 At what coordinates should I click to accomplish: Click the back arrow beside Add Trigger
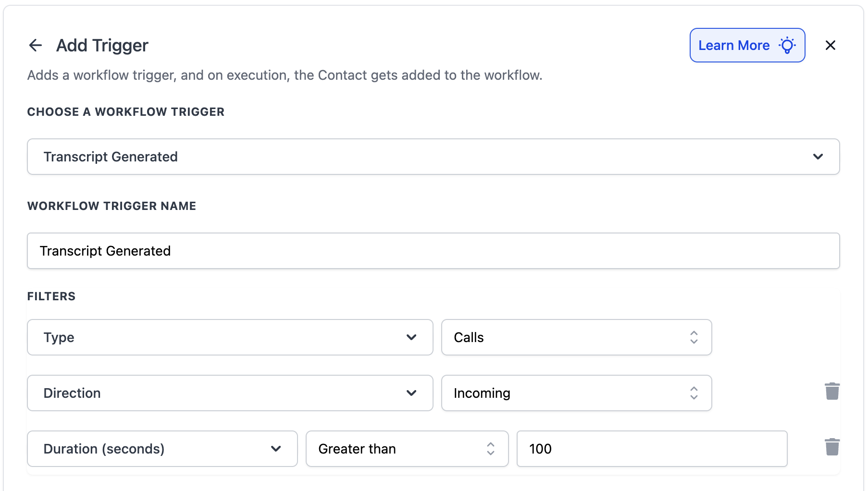pos(36,46)
